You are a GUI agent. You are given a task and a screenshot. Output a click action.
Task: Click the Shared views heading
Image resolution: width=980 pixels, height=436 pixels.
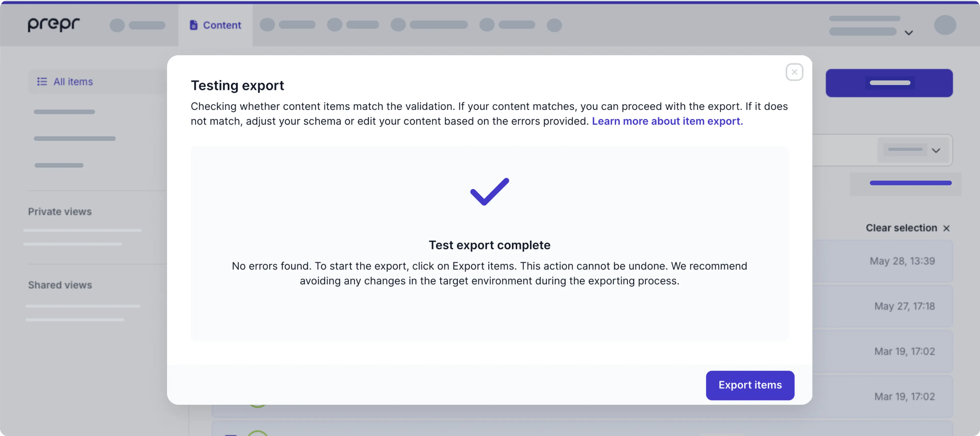(x=60, y=285)
